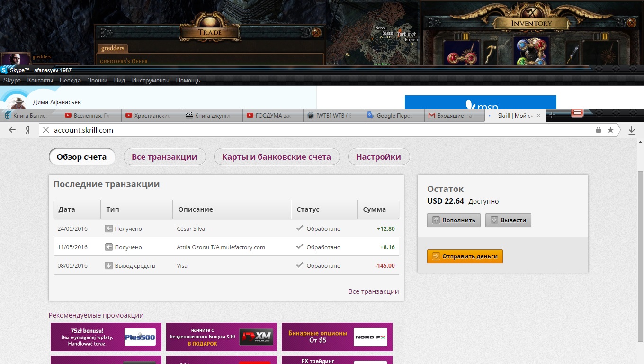
Task: Open Nord FX binary options banner
Action: pyautogui.click(x=337, y=337)
